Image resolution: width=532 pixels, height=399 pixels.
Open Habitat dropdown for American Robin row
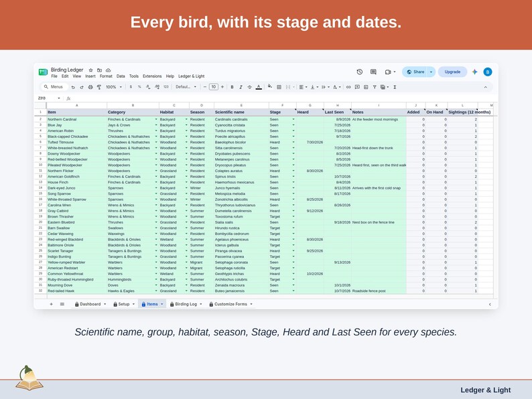[x=186, y=131]
